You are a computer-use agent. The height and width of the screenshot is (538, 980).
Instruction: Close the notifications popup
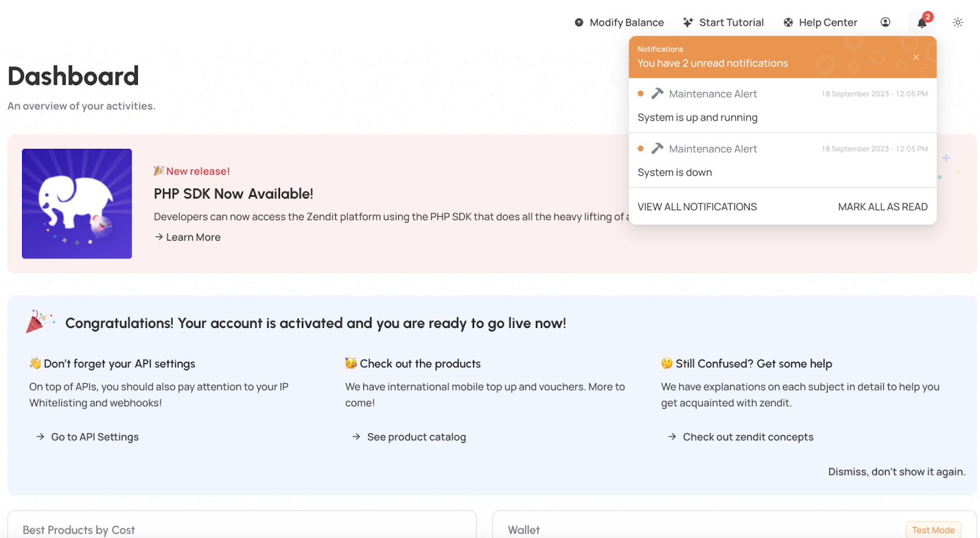(916, 57)
